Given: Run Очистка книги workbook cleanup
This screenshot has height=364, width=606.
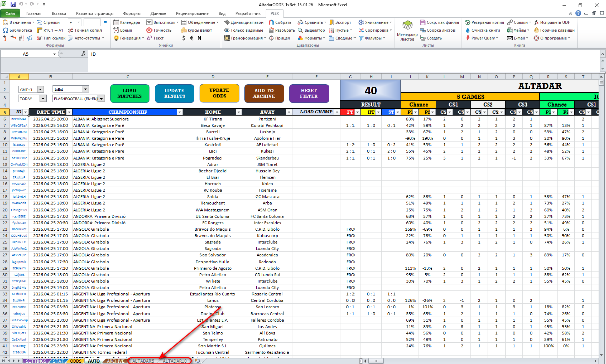Looking at the screenshot, I should [467, 30].
